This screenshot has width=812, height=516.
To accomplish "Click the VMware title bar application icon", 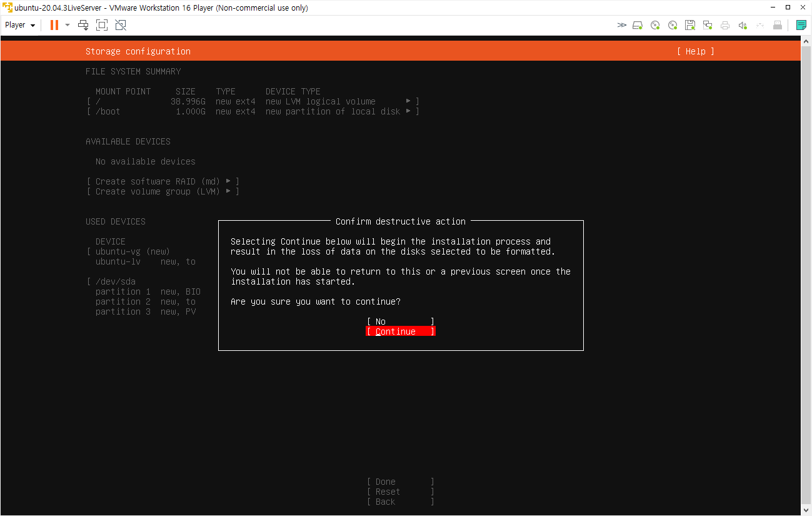I will pyautogui.click(x=8, y=8).
